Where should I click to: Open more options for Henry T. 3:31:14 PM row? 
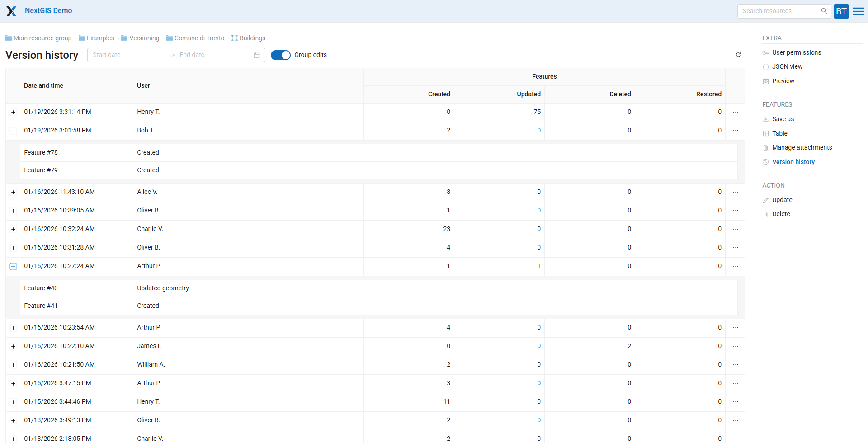pyautogui.click(x=735, y=112)
